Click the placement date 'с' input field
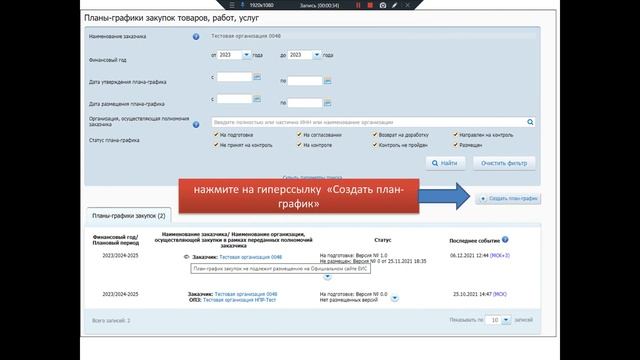 pyautogui.click(x=234, y=99)
